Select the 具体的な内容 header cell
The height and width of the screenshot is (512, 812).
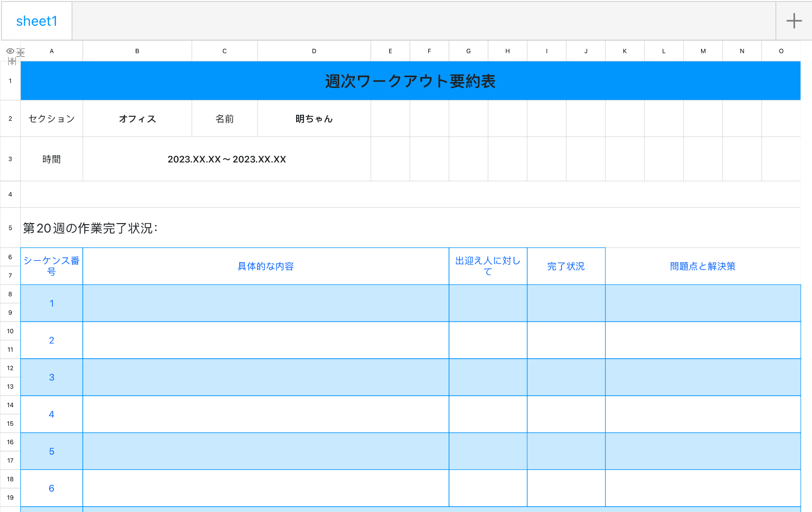pyautogui.click(x=266, y=266)
